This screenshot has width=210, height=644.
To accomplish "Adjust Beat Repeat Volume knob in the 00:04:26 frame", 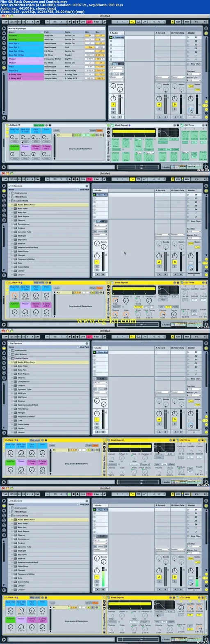I will pos(158,472).
